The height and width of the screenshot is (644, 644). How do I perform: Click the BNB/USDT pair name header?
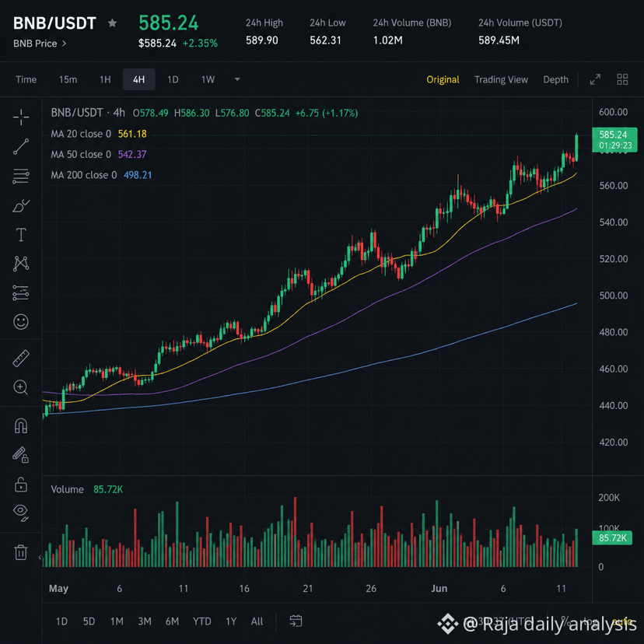[54, 23]
